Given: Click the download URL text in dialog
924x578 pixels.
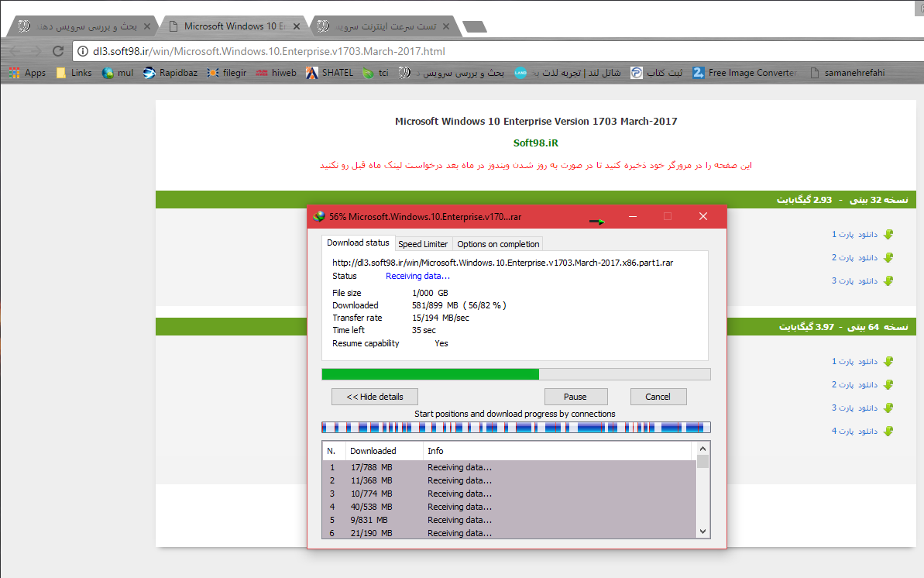Looking at the screenshot, I should 503,263.
